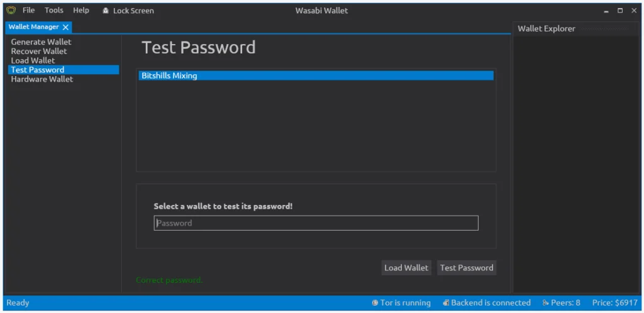
Task: Click the Test Password page heading
Action: click(x=199, y=47)
